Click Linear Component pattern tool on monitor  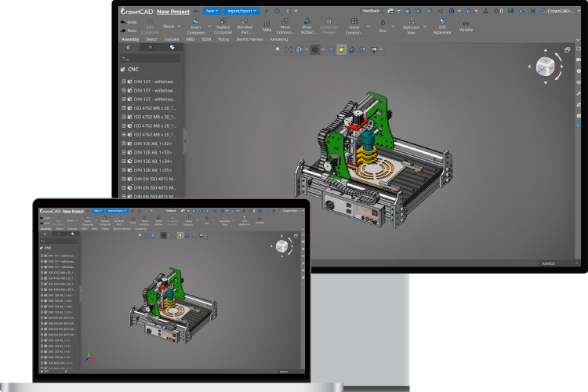354,26
